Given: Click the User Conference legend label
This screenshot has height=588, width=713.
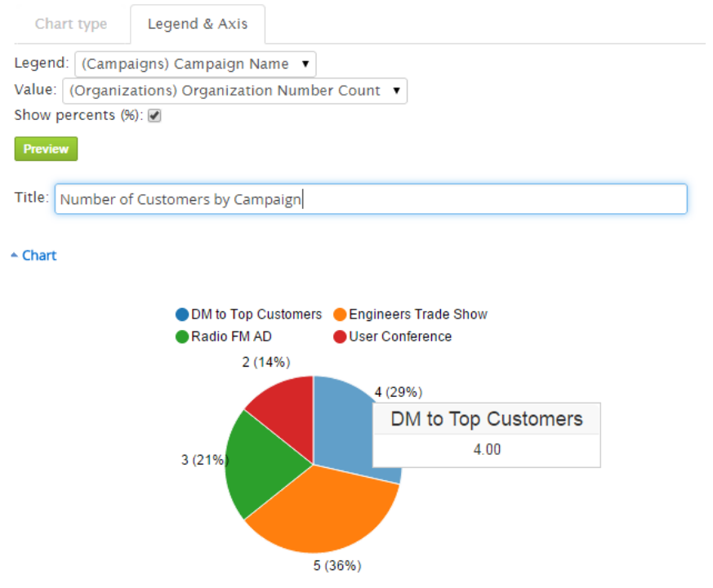Looking at the screenshot, I should (x=400, y=336).
